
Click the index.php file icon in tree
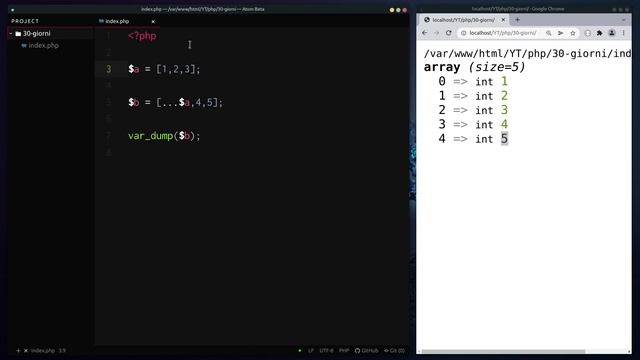point(24,46)
